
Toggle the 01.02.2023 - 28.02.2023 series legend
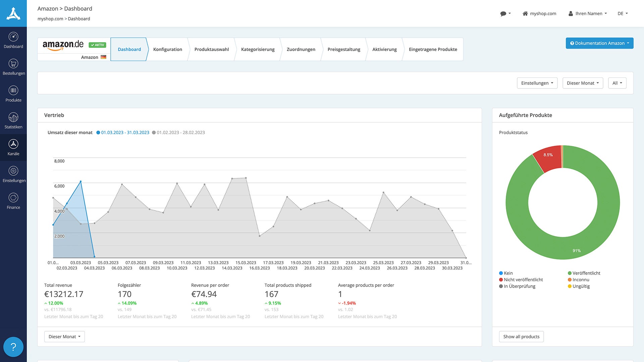(178, 132)
